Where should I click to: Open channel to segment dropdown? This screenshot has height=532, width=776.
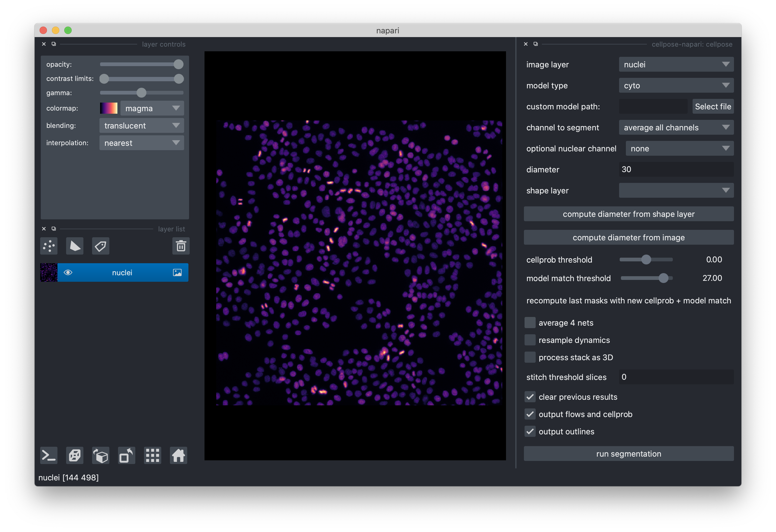coord(676,128)
